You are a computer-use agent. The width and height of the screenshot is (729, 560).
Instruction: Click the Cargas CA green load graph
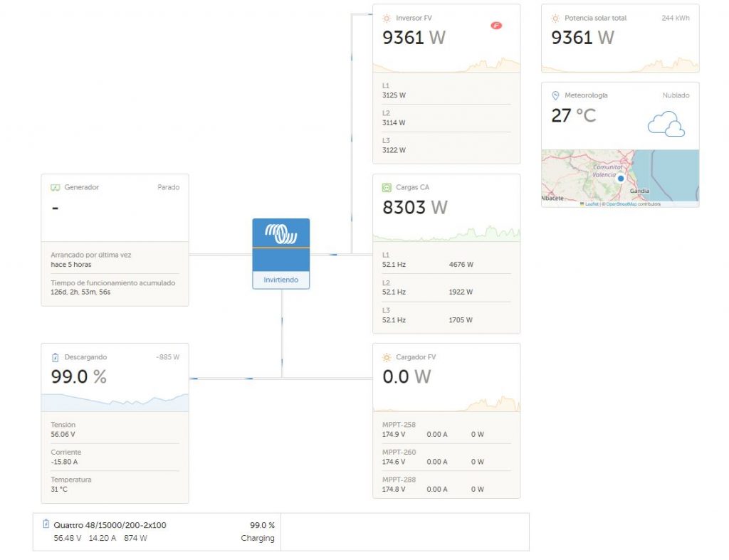point(446,233)
